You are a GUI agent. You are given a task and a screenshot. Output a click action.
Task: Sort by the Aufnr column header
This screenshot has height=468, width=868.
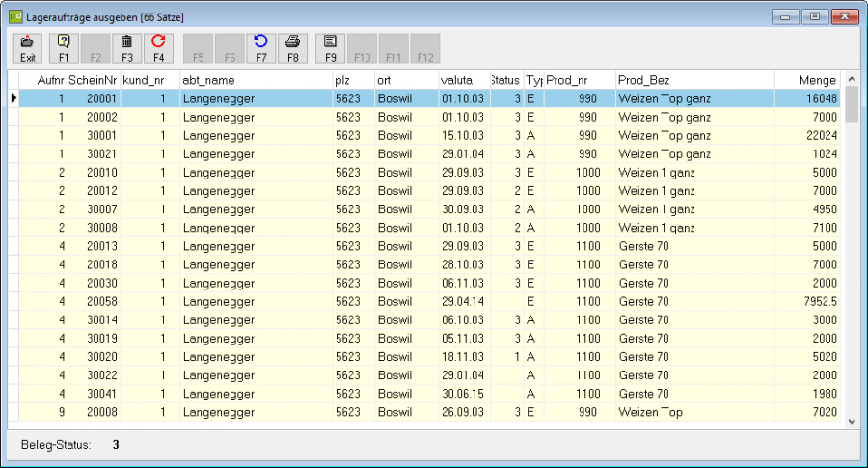[x=42, y=80]
